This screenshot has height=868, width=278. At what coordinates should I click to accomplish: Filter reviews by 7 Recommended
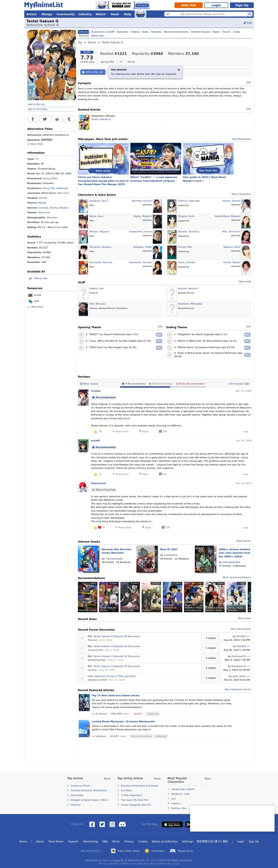[x=134, y=384]
